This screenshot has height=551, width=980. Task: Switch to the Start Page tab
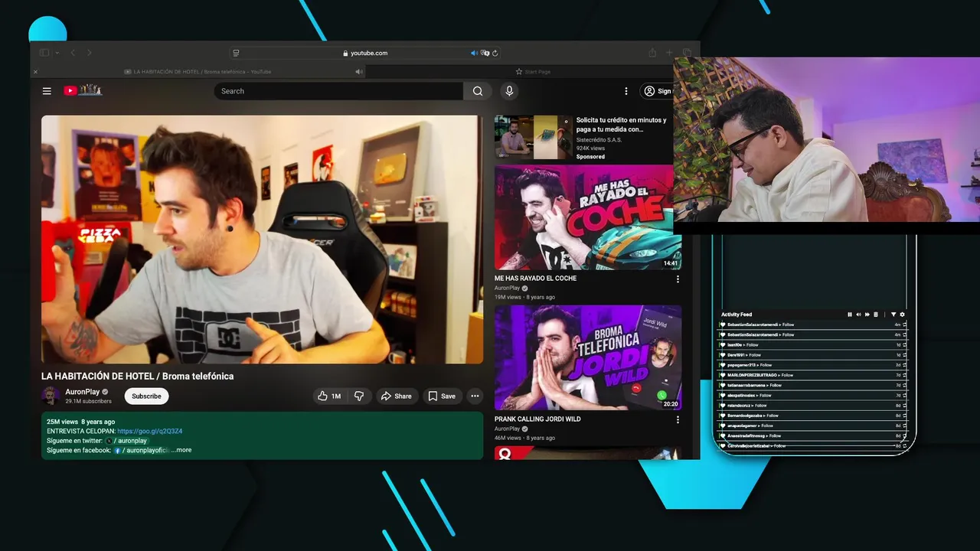(533, 72)
